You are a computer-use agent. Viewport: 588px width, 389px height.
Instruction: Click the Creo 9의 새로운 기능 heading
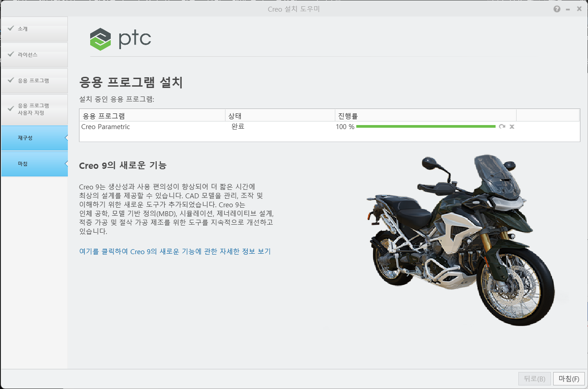coord(123,166)
